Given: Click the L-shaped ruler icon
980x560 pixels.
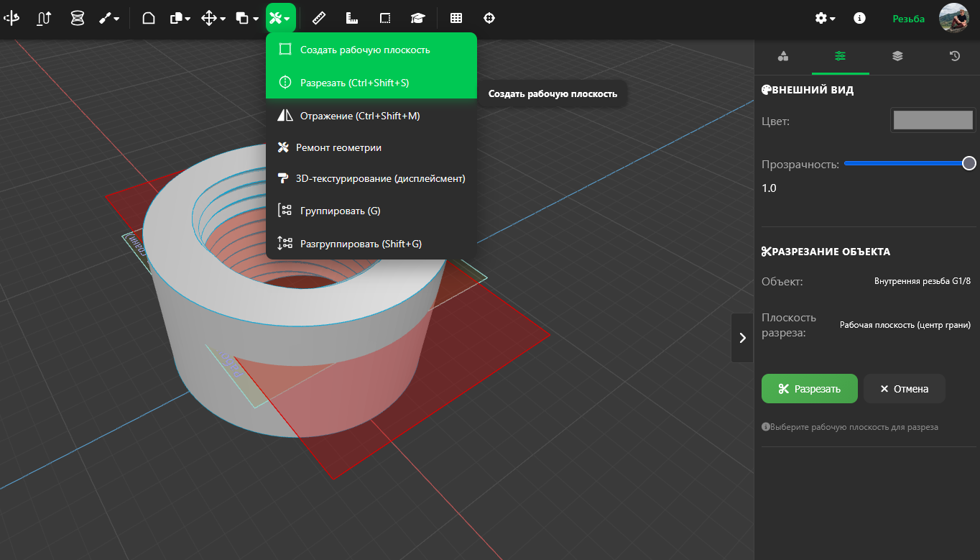Looking at the screenshot, I should click(x=352, y=19).
